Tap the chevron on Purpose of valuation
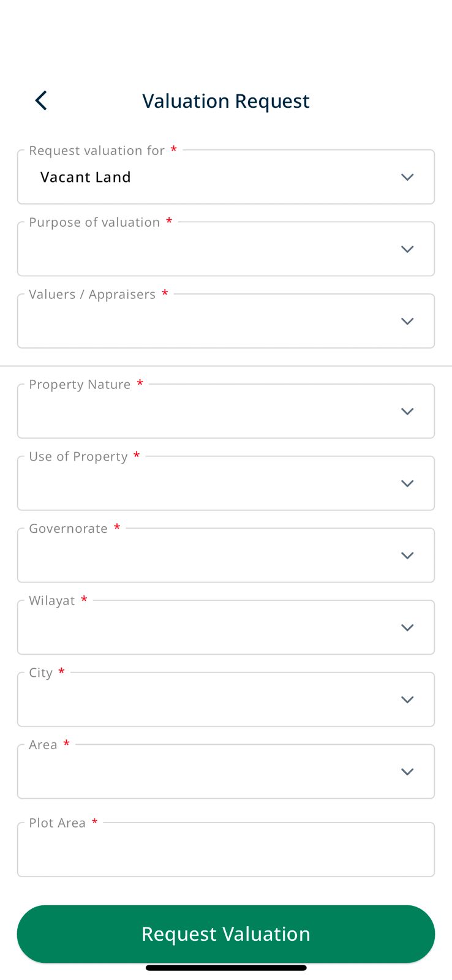Image resolution: width=452 pixels, height=980 pixels. pyautogui.click(x=407, y=249)
